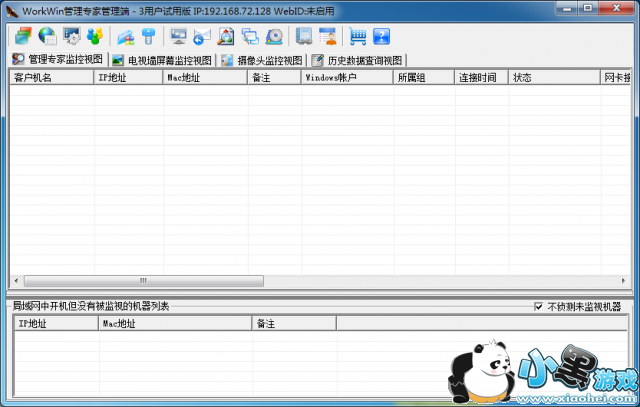
Task: Click Mac地址 header in the unmonitored machines list
Action: click(x=176, y=323)
